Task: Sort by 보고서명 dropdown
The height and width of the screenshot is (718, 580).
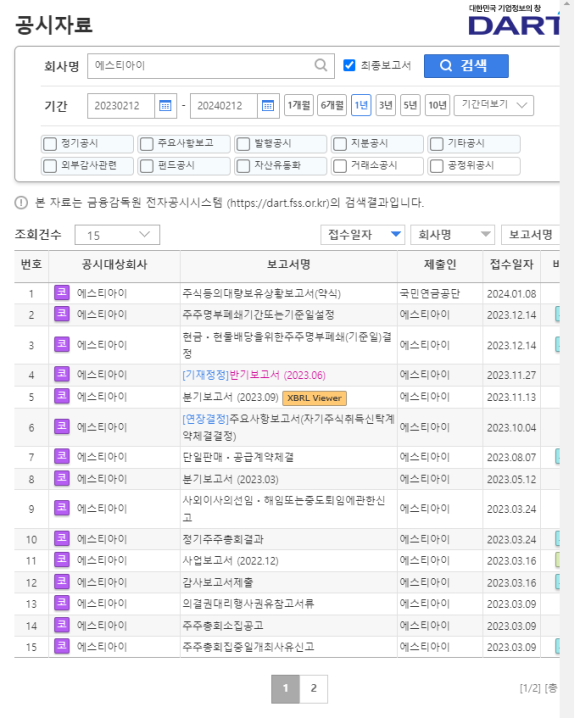Action: [x=531, y=234]
